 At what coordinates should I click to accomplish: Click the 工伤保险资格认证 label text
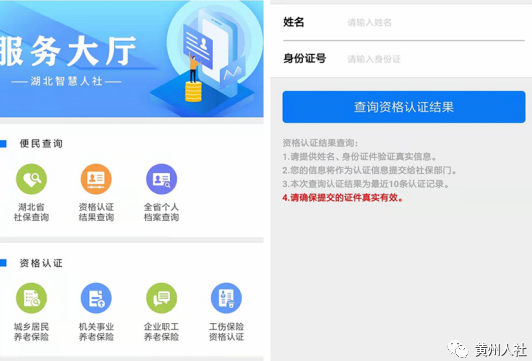[226, 331]
